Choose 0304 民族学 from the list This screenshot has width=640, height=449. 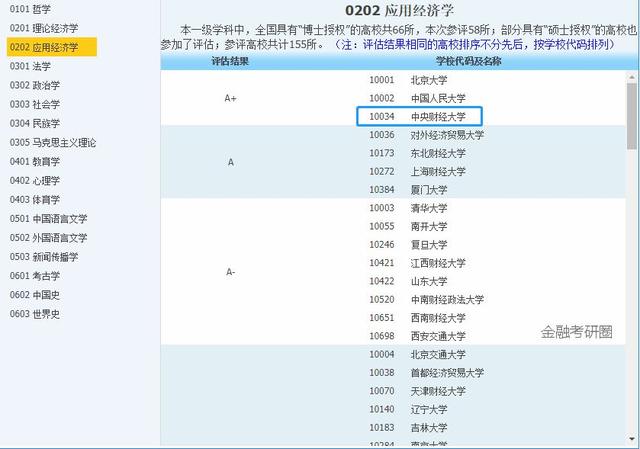35,123
